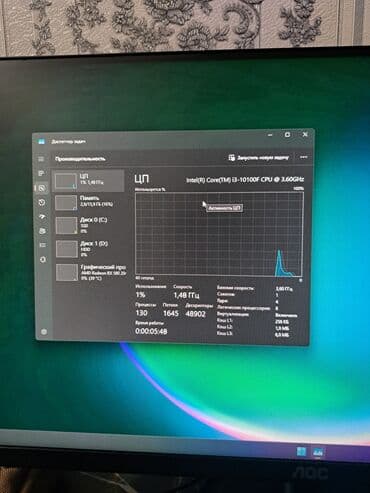Screen dimensions: 370x493
Task: Select the Диск 0 (C:) entry
Action: (x=89, y=225)
